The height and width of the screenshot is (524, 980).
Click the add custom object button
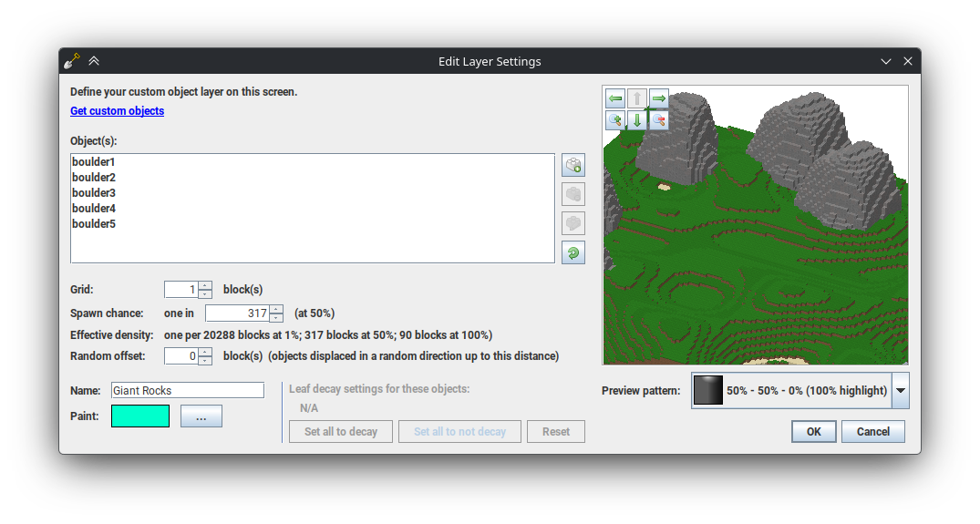click(573, 165)
